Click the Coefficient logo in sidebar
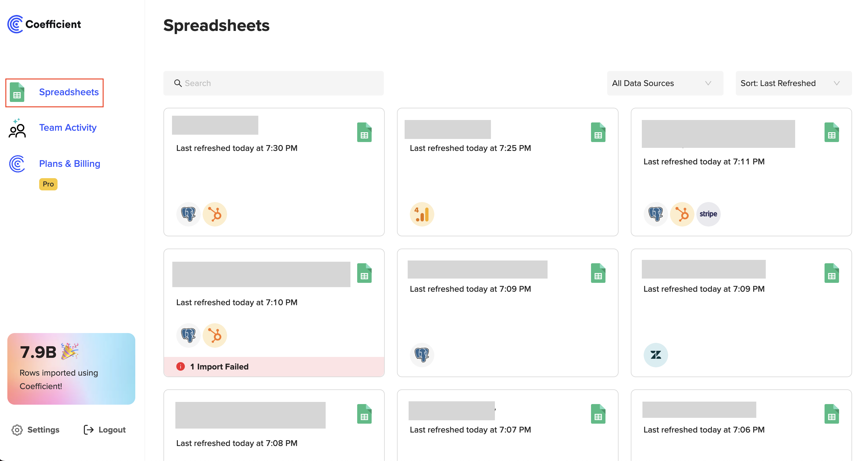This screenshot has height=461, width=868. pyautogui.click(x=44, y=24)
